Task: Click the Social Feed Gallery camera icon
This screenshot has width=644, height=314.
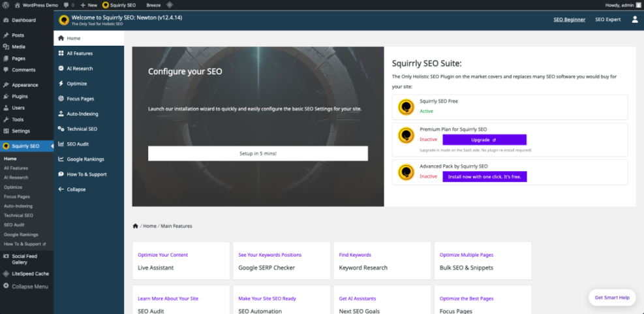Action: (6, 256)
